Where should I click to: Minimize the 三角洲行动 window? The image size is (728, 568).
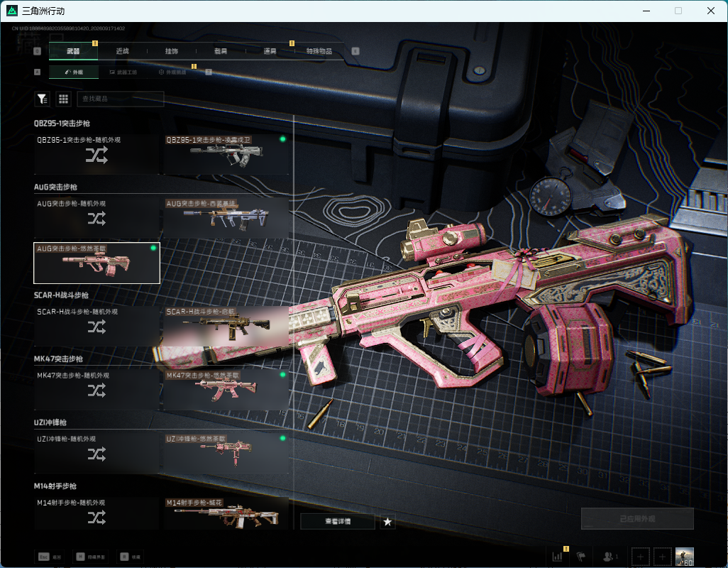(646, 11)
